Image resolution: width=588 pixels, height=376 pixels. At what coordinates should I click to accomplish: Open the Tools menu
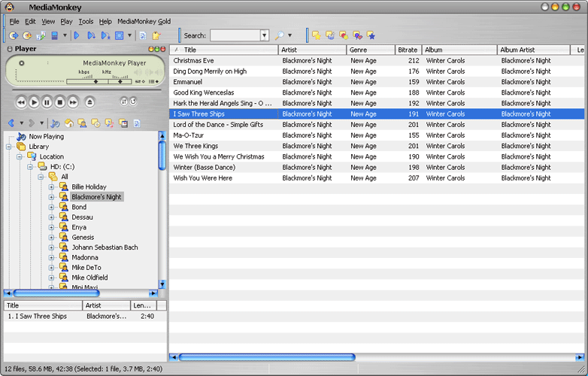86,21
